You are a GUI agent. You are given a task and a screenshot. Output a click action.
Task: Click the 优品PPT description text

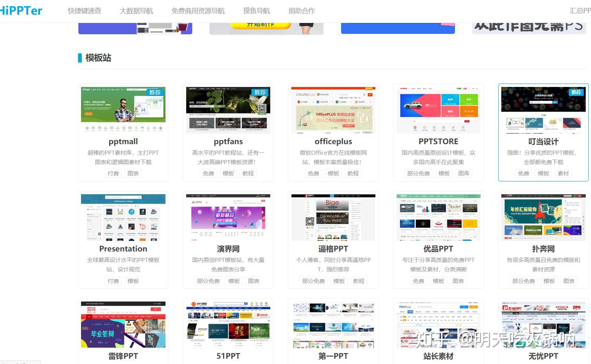[438, 265]
